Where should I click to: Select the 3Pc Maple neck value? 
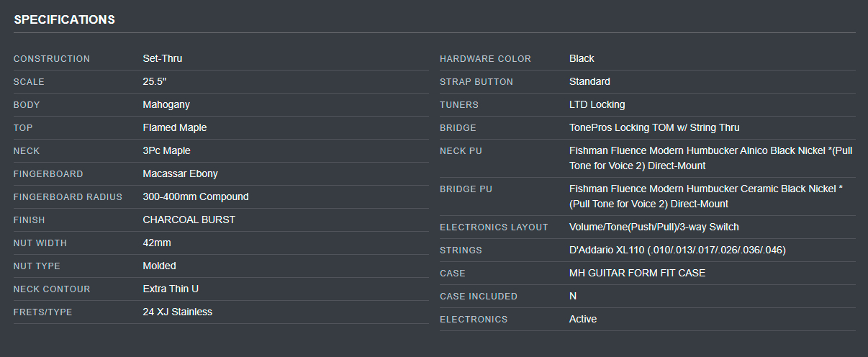(166, 150)
